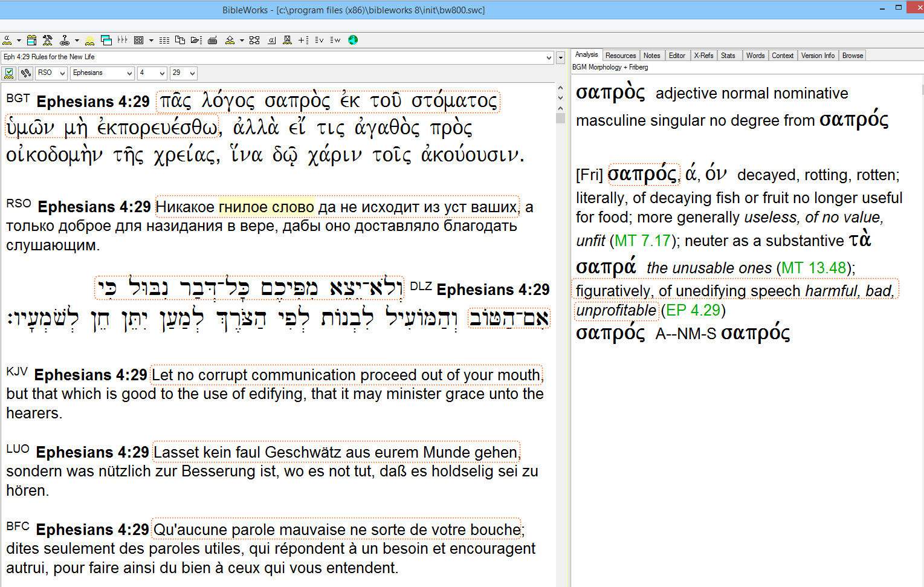The height and width of the screenshot is (587, 924).
Task: Click the Greek word σαπρὸς in the BGT verse
Action: point(297,101)
